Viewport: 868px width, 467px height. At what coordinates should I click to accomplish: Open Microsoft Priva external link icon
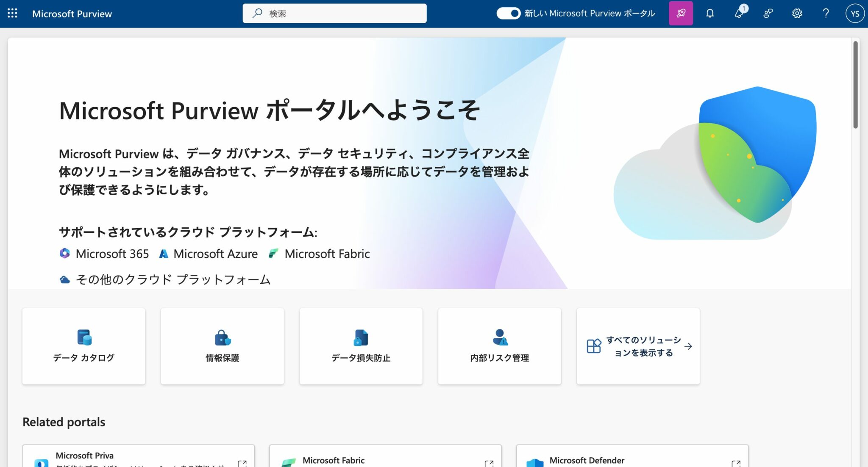(x=242, y=463)
